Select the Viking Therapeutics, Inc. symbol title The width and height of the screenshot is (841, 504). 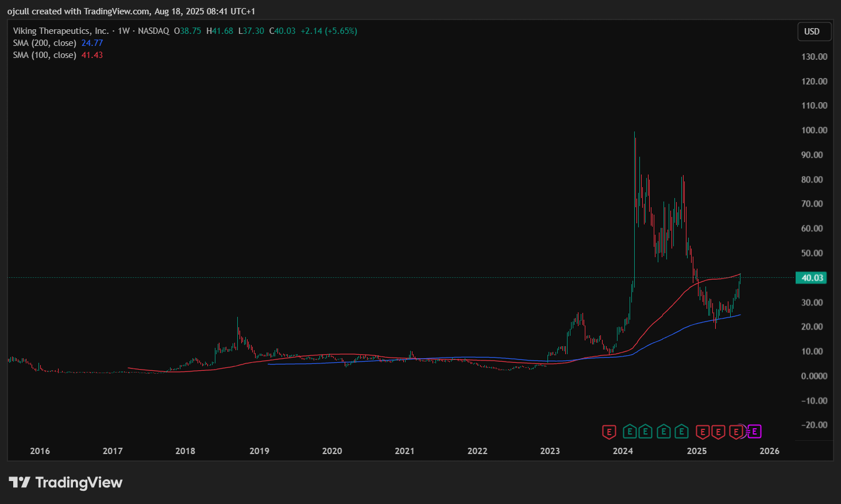point(61,31)
